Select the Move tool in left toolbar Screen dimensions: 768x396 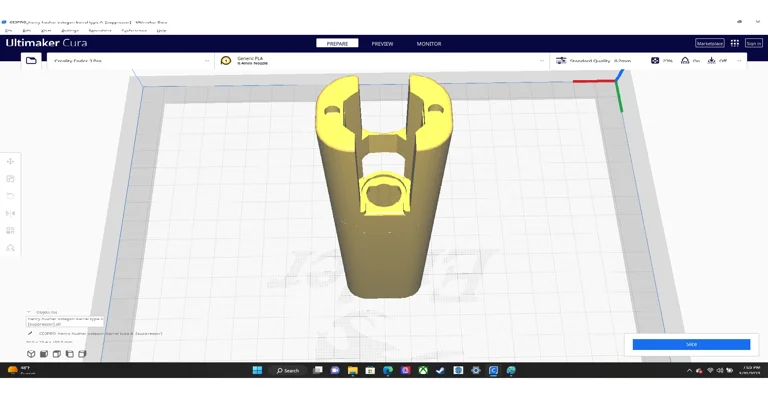pyautogui.click(x=10, y=161)
